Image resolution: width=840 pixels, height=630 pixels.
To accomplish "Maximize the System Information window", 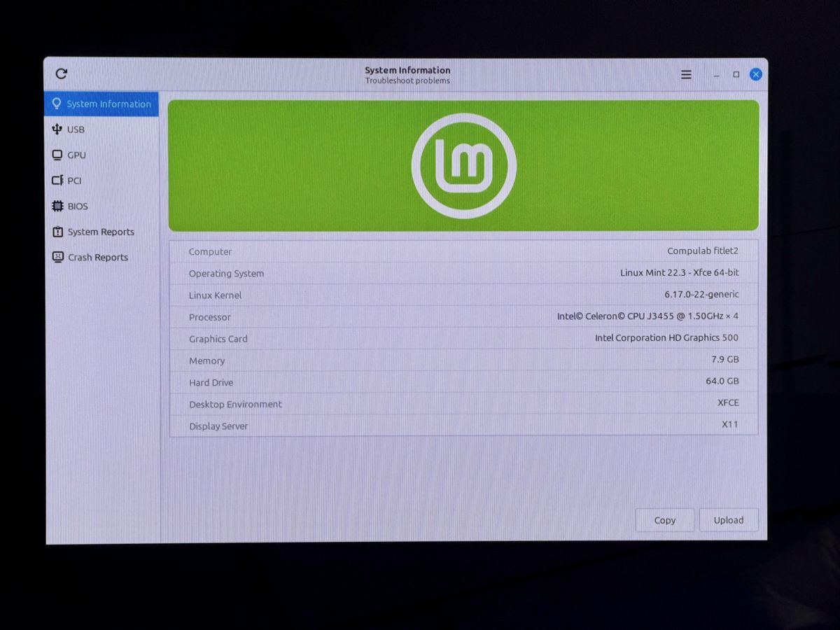I will tap(736, 74).
